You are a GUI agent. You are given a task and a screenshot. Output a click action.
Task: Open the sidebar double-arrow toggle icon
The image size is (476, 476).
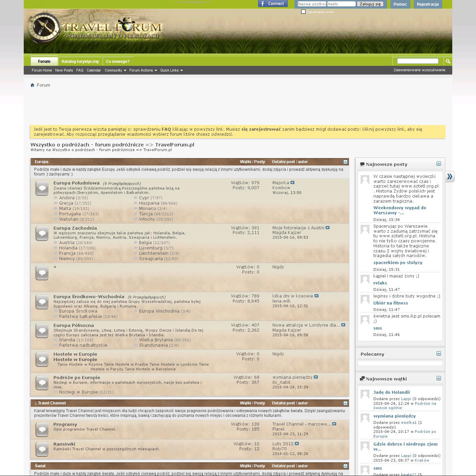coord(450,176)
